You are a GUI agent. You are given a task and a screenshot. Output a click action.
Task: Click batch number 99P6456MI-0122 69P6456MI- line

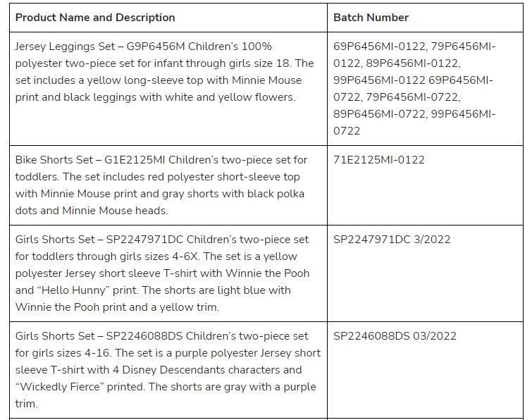413,80
